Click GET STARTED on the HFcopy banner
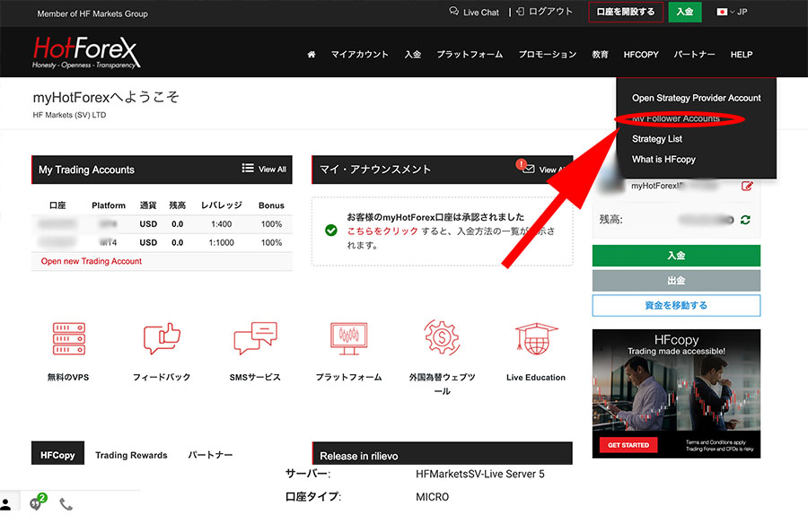The height and width of the screenshot is (532, 808). point(628,445)
